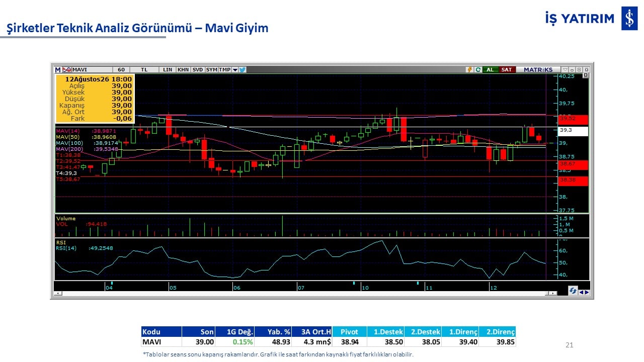This screenshot has width=644, height=362.
Task: Click the Twitter bird icon in toolbar
Action: pyautogui.click(x=243, y=70)
